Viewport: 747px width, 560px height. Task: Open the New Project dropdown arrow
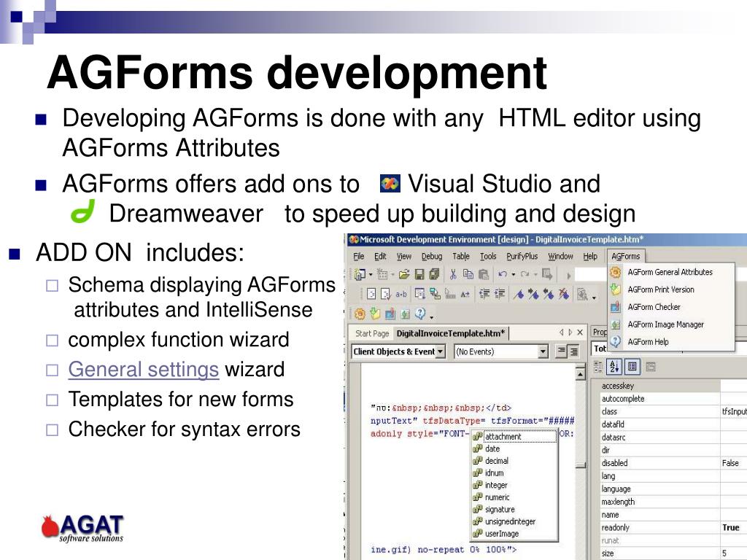[371, 275]
